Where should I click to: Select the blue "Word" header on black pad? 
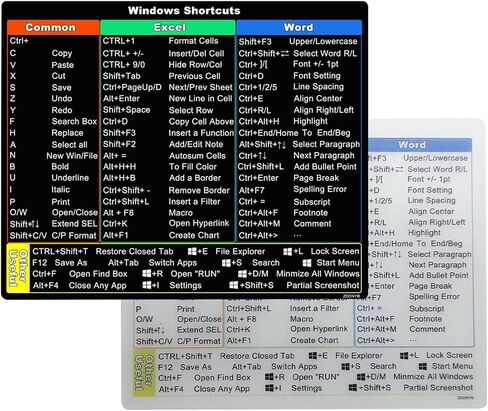tap(299, 27)
